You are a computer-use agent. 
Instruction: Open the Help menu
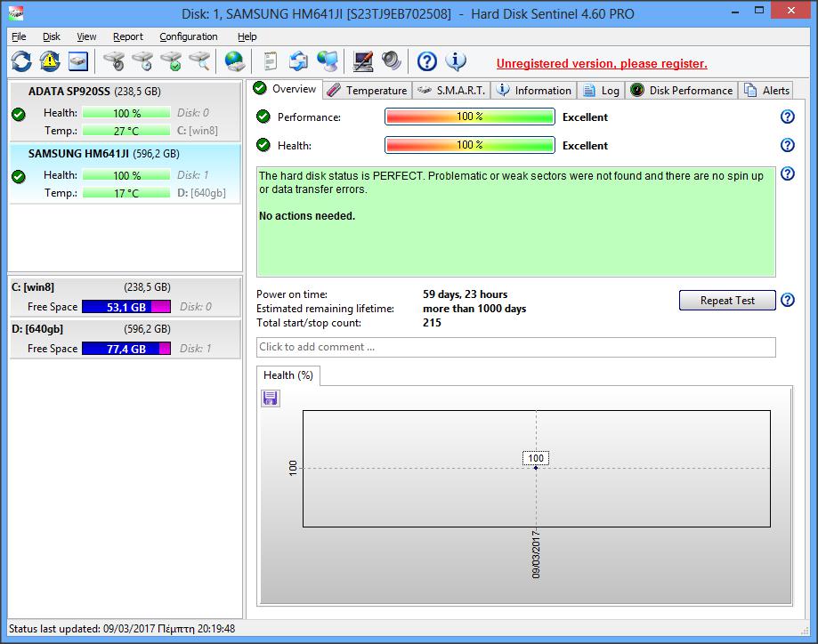tap(247, 36)
